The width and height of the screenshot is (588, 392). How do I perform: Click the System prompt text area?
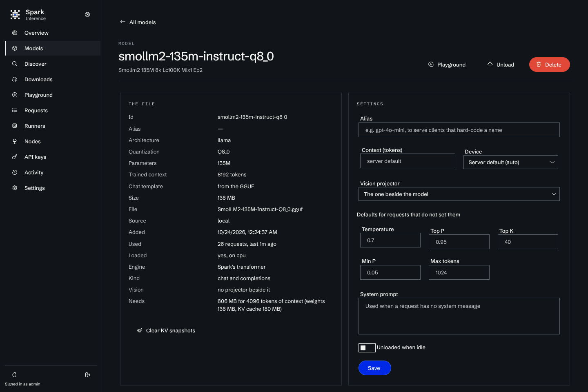pyautogui.click(x=459, y=316)
